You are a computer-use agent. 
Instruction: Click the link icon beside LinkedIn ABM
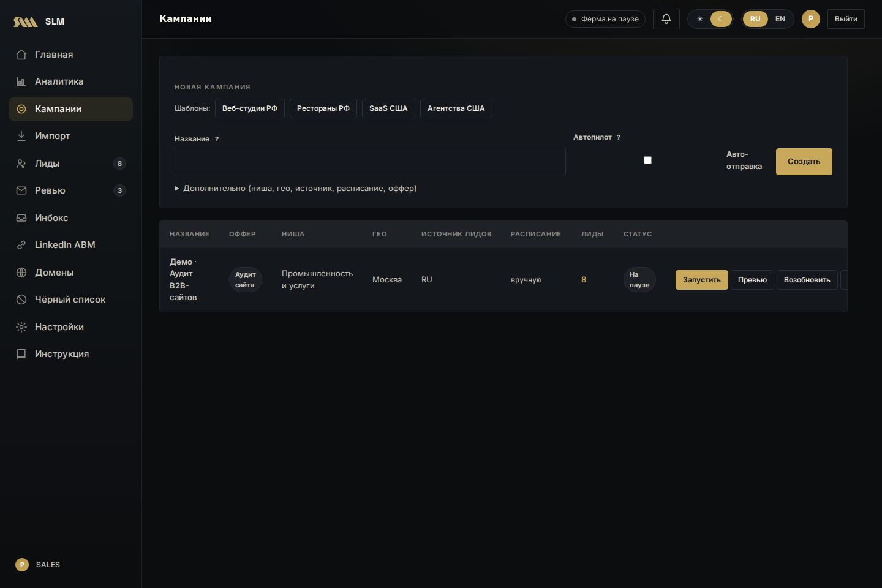(x=21, y=245)
